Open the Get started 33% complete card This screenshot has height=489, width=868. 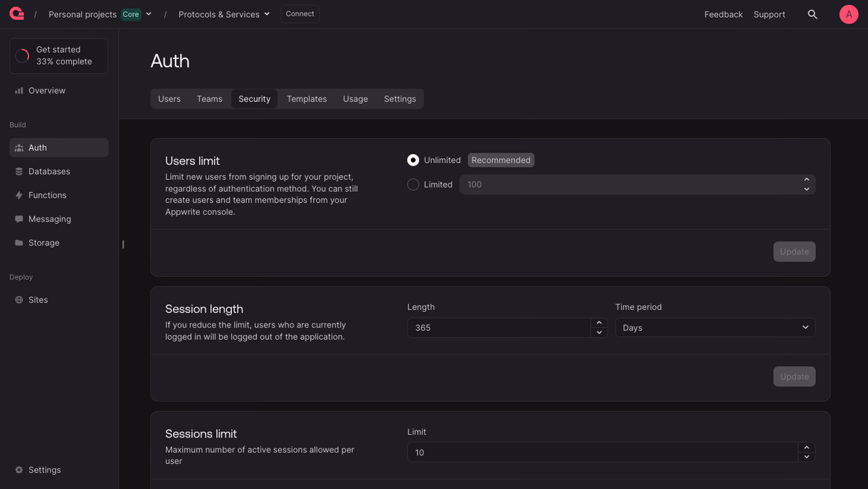coord(59,56)
